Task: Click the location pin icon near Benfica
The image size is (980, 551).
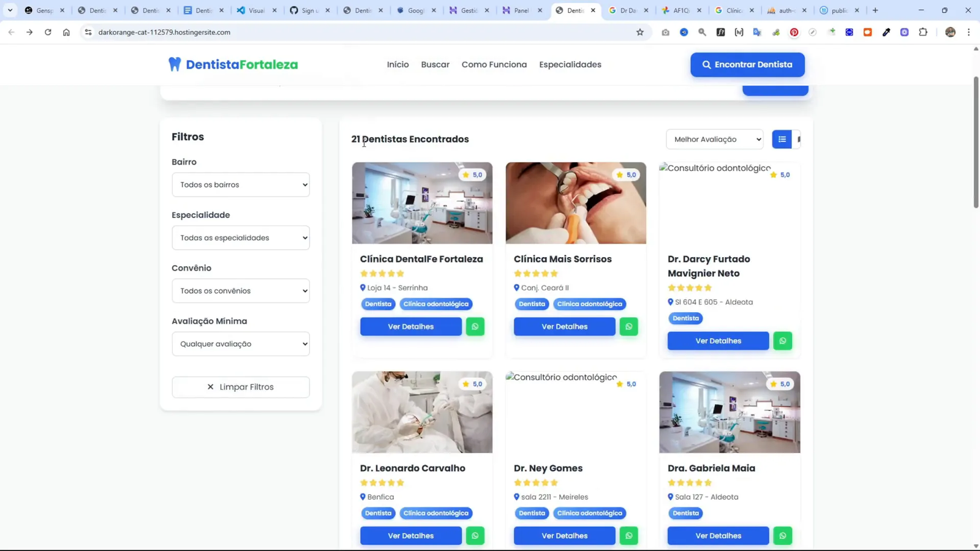Action: (361, 497)
